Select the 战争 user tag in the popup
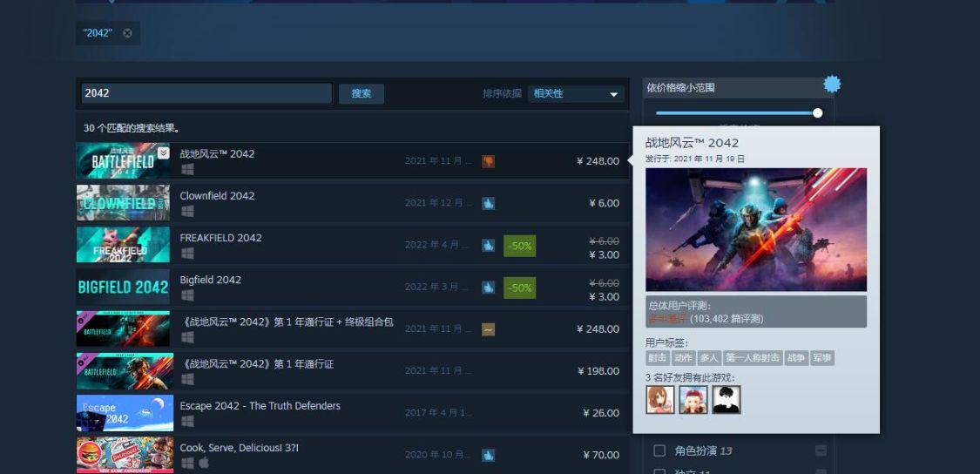 tap(795, 358)
